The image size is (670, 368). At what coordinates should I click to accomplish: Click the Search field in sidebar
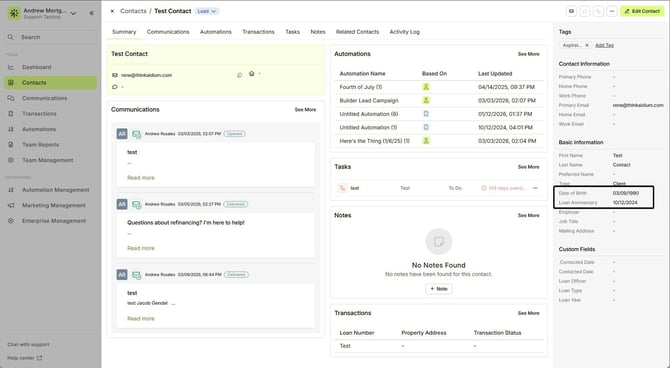tap(50, 37)
